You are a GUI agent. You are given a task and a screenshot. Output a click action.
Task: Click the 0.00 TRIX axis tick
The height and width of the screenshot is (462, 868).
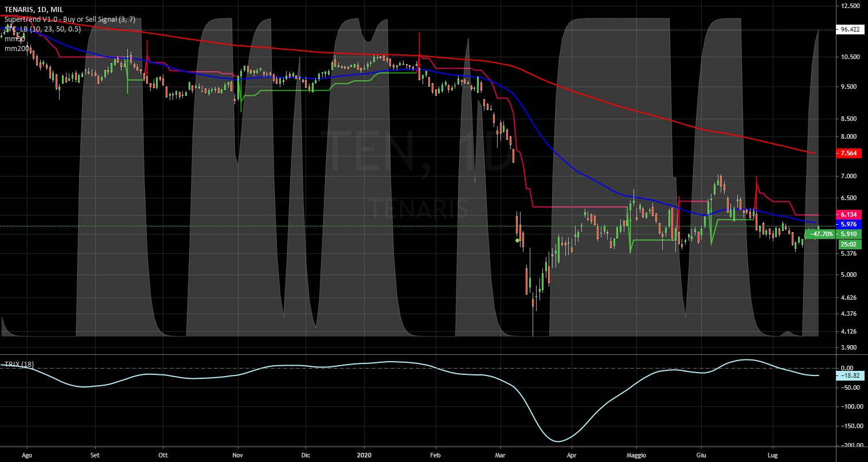(x=847, y=368)
